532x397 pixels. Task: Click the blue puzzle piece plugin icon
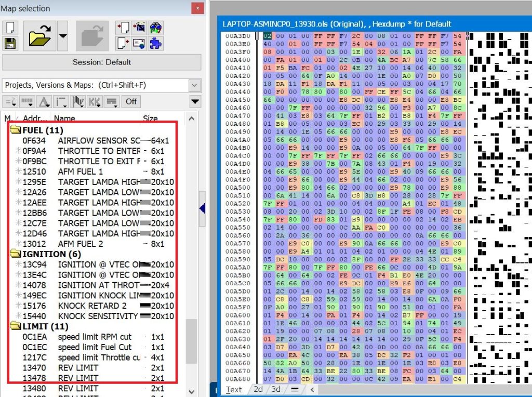155,44
